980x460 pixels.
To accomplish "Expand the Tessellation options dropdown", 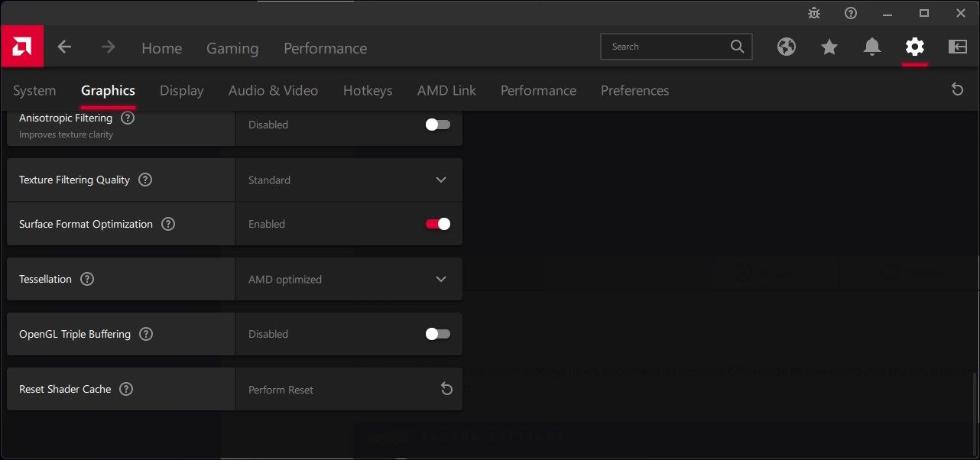I will [x=440, y=279].
